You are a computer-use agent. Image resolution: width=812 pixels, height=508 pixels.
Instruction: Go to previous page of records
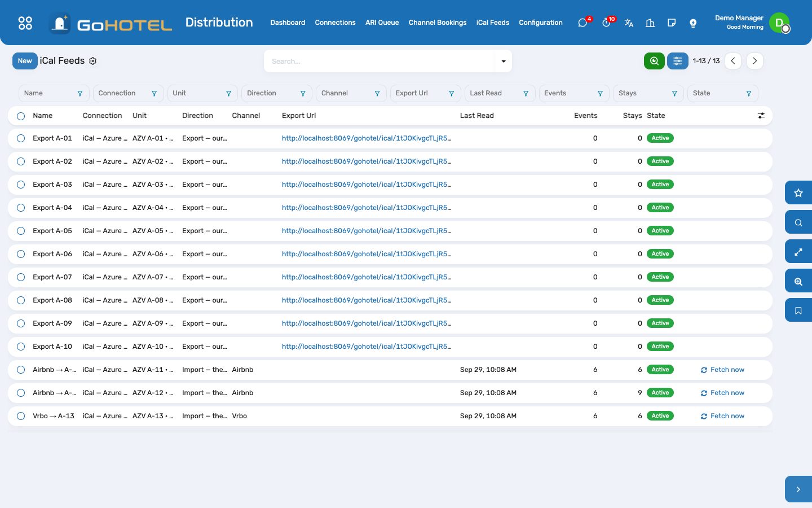coord(732,61)
